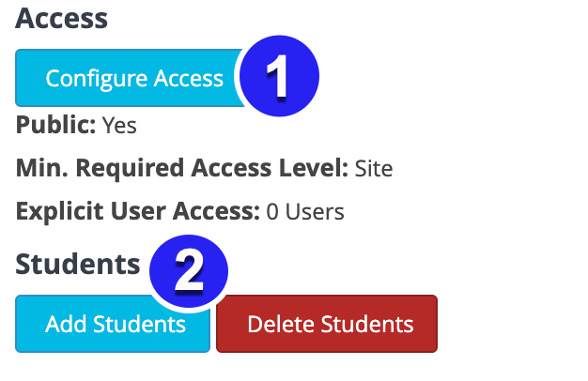
Task: Click the Site access level value
Action: tap(374, 169)
